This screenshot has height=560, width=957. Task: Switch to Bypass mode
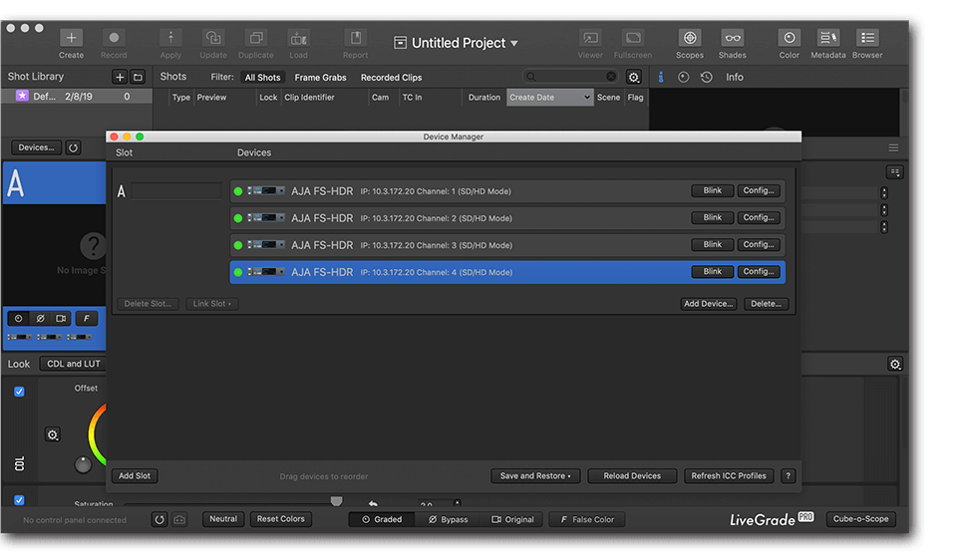tap(448, 519)
